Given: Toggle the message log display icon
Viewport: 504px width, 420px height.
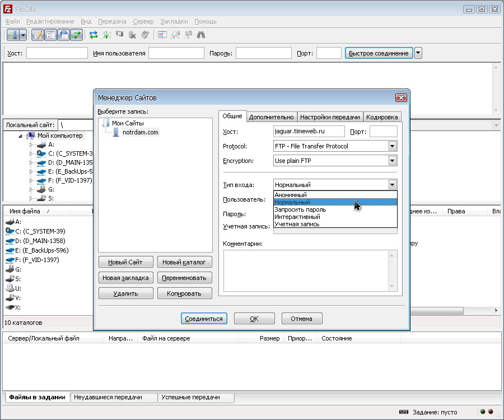Looking at the screenshot, I should tap(38, 35).
